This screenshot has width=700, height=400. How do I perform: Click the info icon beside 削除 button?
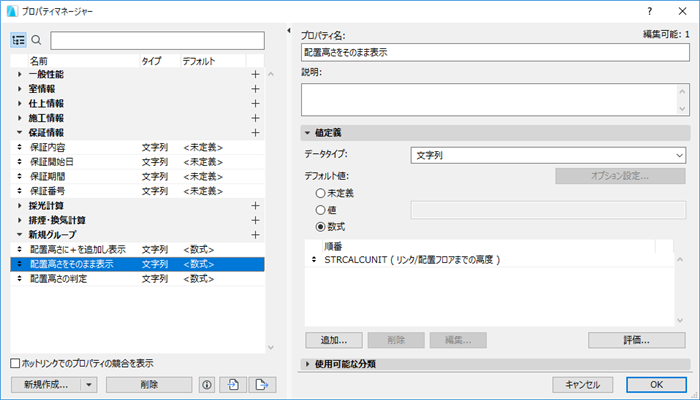206,385
